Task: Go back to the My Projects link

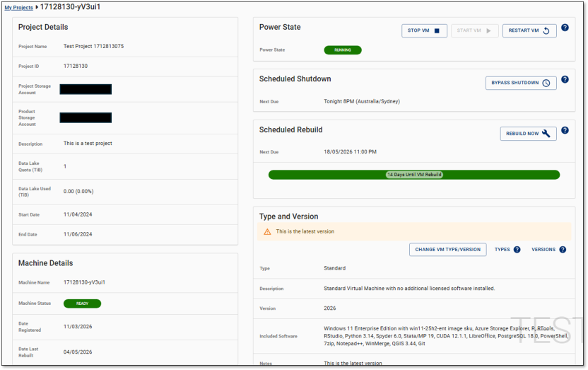Action: pos(19,8)
